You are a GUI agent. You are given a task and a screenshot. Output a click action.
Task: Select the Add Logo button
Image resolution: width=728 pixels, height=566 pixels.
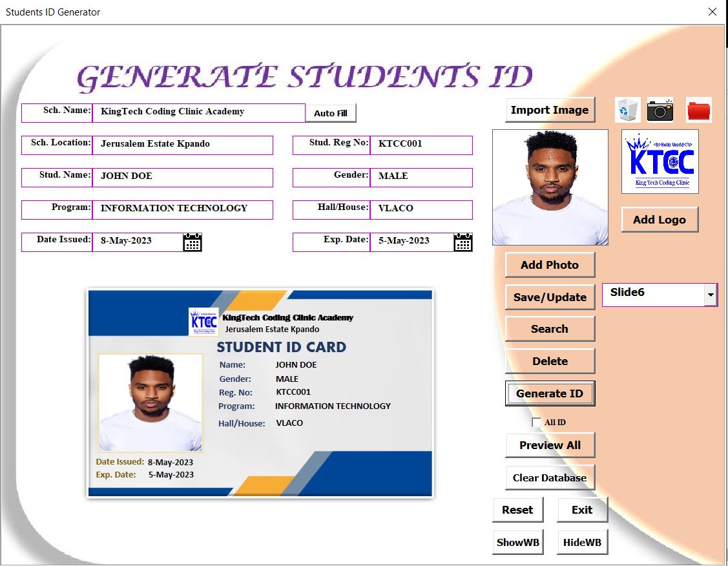coord(659,219)
